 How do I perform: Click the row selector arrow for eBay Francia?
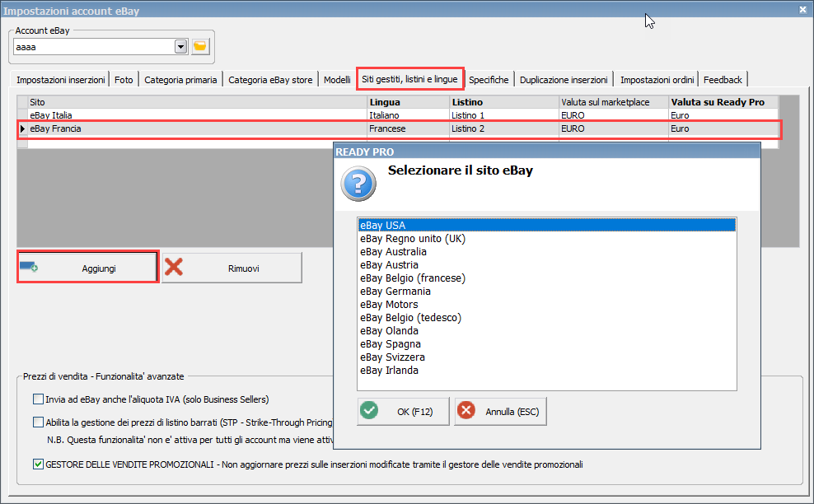coord(22,128)
